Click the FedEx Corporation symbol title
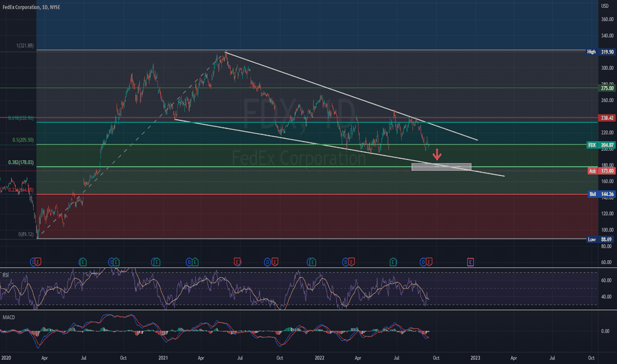The width and height of the screenshot is (617, 364). 21,7
